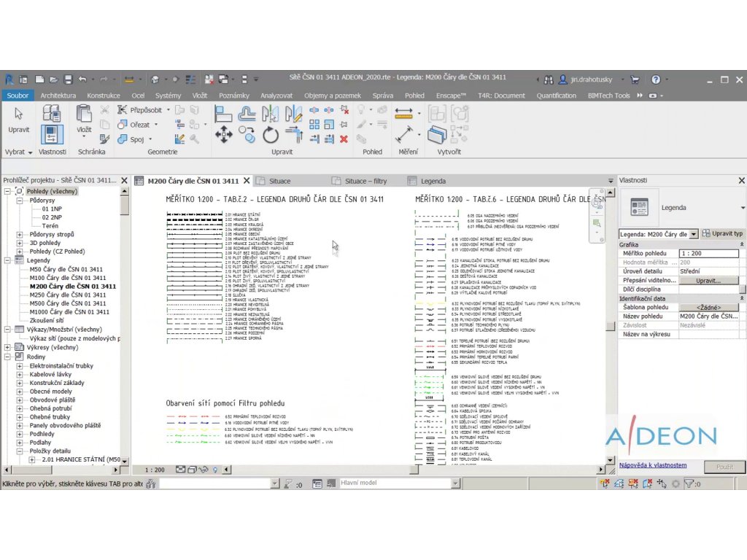Switch to the Legenda view tab
Image resolution: width=747 pixels, height=560 pixels.
point(433,181)
